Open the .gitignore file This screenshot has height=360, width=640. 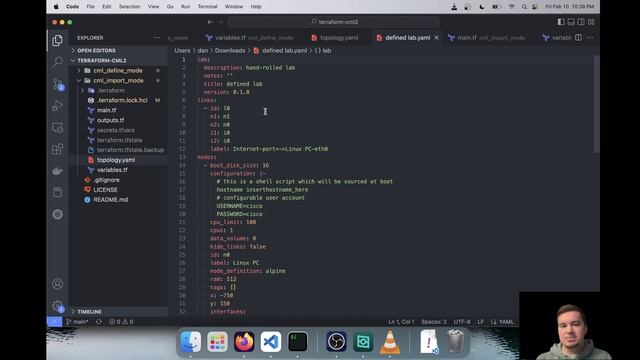(x=107, y=180)
